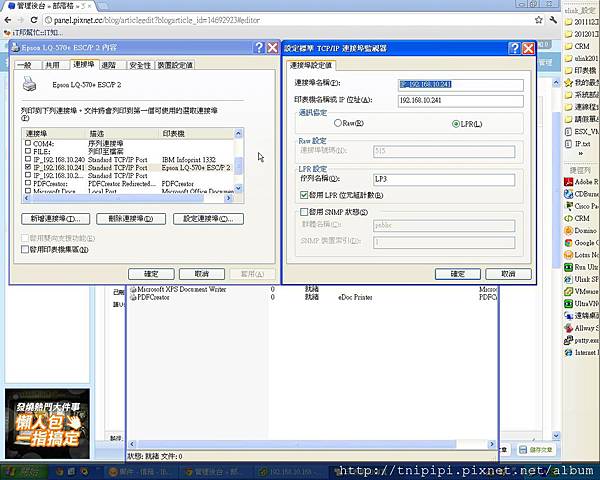Screen dimensions: 600x480
Task: Launch VMware shortcut
Action: coord(581,291)
